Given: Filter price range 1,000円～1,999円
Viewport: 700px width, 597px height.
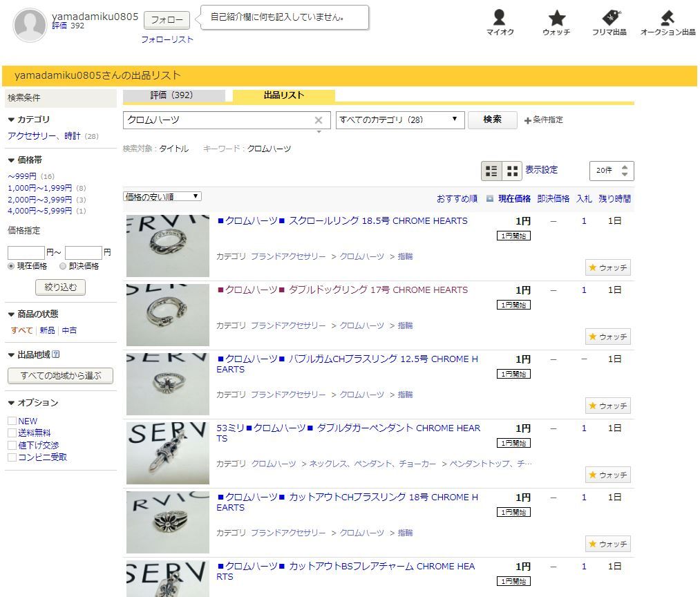Looking at the screenshot, I should [x=39, y=188].
